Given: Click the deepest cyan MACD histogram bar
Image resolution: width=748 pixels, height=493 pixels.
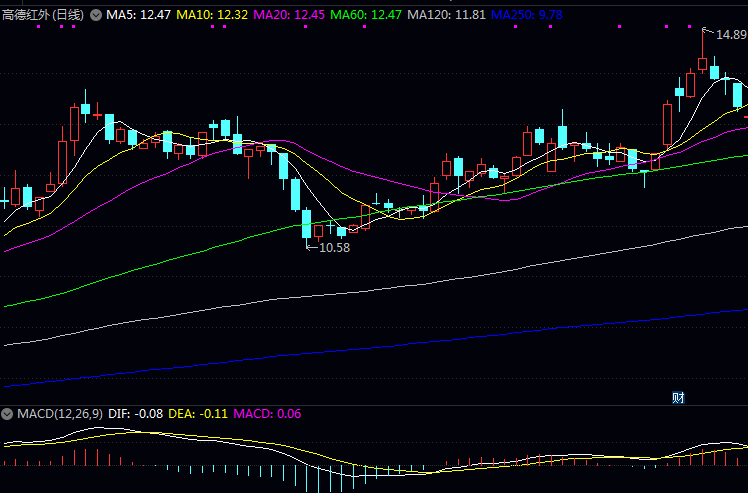Looking at the screenshot, I should coord(320,479).
